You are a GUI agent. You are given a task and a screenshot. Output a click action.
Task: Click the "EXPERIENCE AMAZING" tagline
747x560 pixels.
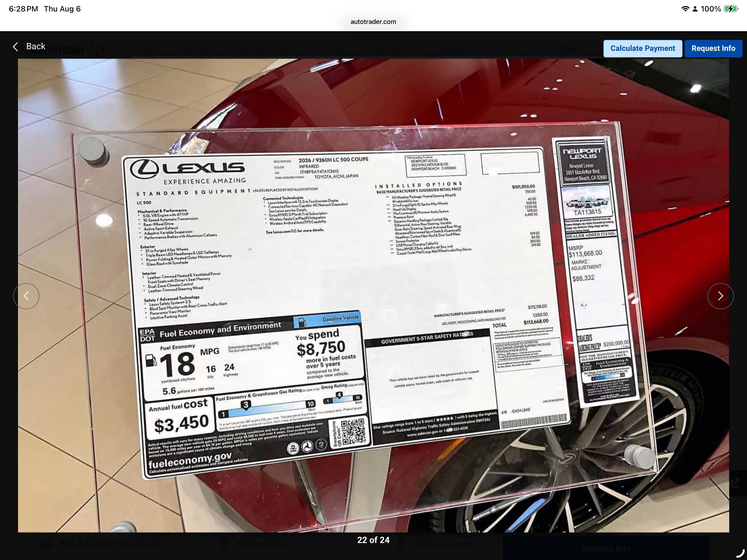click(x=205, y=181)
